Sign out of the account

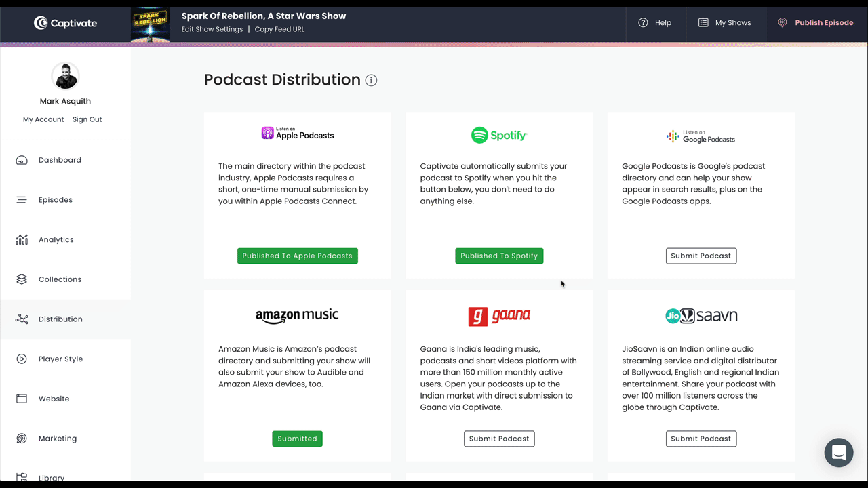[87, 119]
